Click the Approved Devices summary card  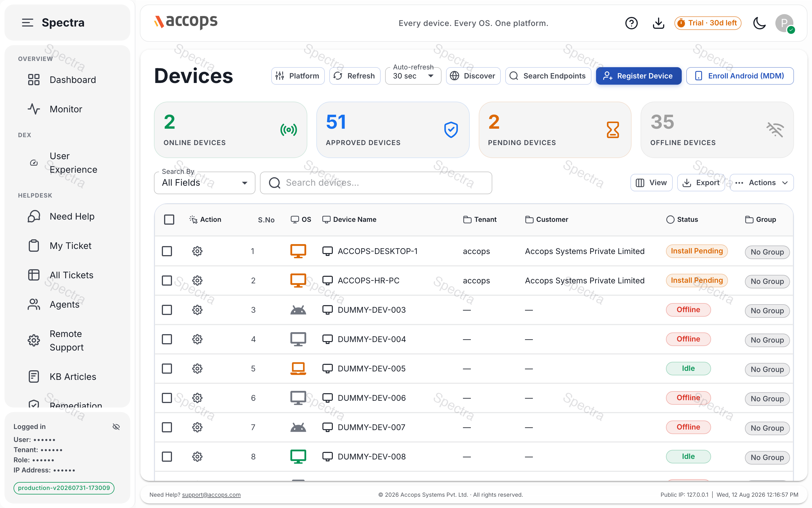392,130
